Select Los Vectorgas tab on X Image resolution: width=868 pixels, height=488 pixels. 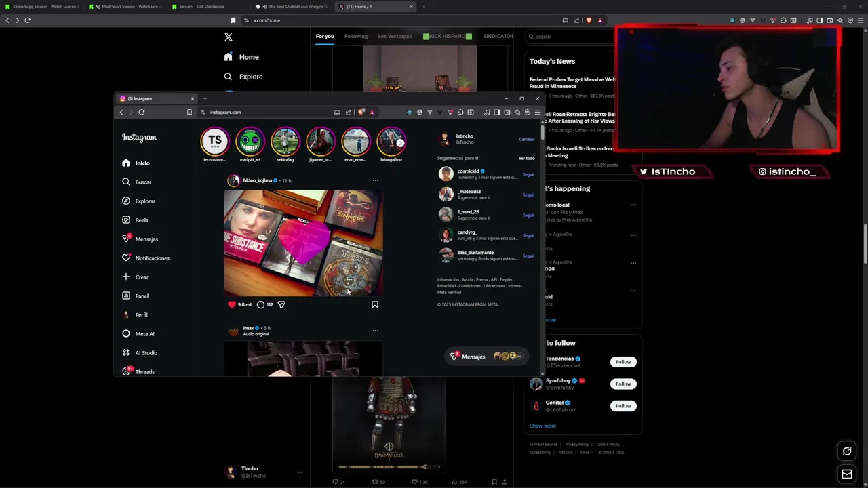395,36
